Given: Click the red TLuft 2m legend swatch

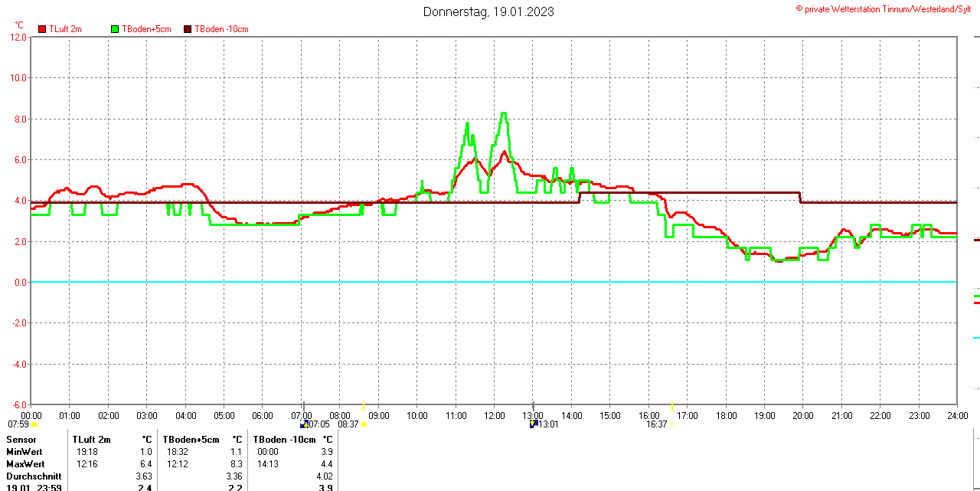Looking at the screenshot, I should (42, 29).
